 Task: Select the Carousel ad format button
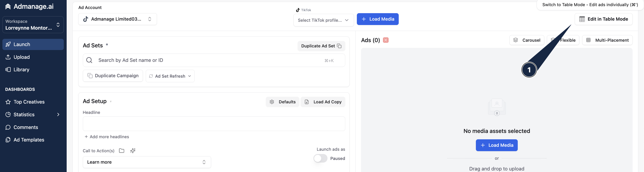pos(527,40)
